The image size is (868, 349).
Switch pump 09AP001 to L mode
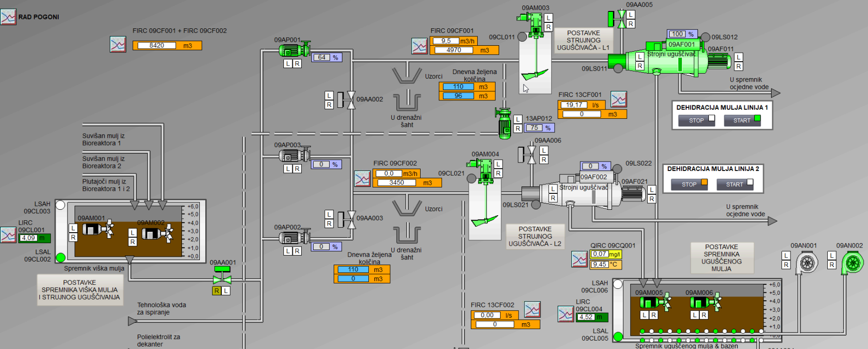pyautogui.click(x=288, y=64)
